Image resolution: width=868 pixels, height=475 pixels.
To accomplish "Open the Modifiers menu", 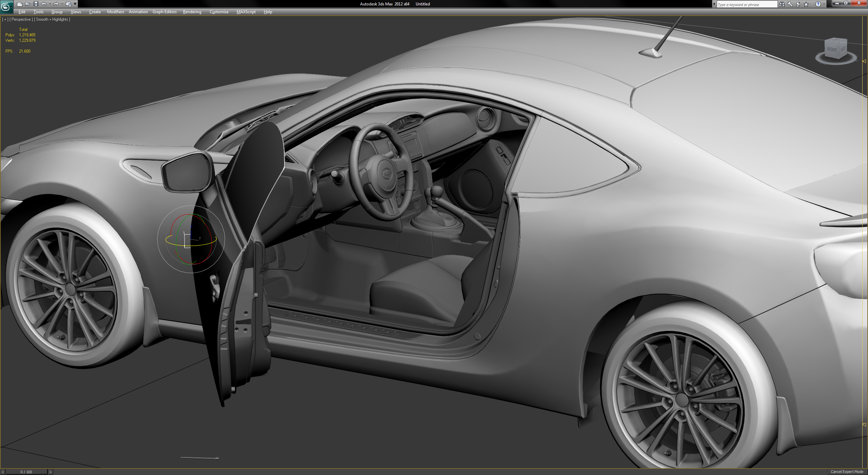I will tap(115, 12).
